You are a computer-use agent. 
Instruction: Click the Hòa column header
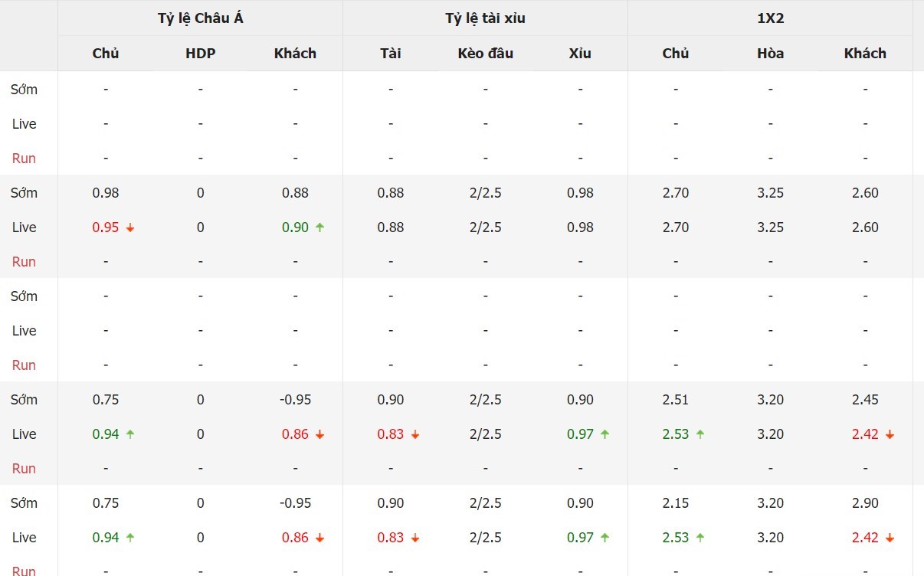pyautogui.click(x=770, y=54)
